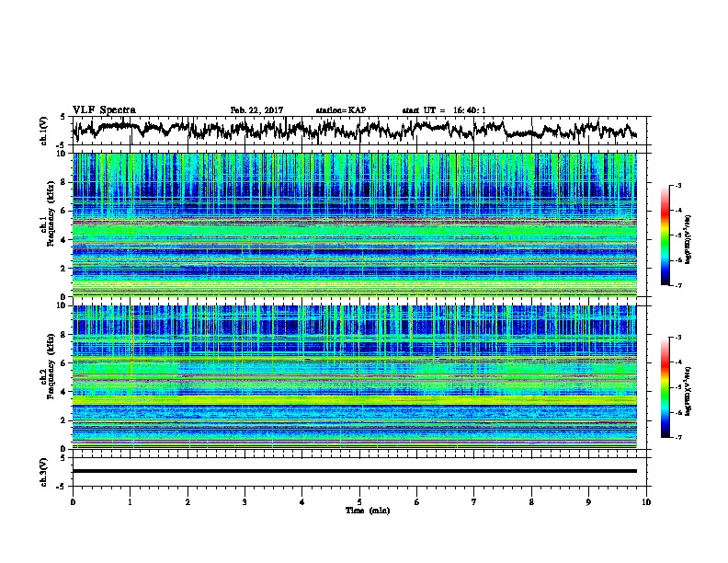
Task: Click the 'station=KAP' label
Action: pyautogui.click(x=341, y=110)
